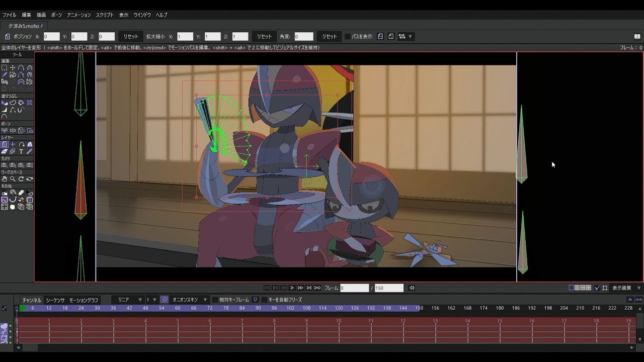Open the オニオンスキン dropdown
This screenshot has width=644, height=362.
point(190,300)
